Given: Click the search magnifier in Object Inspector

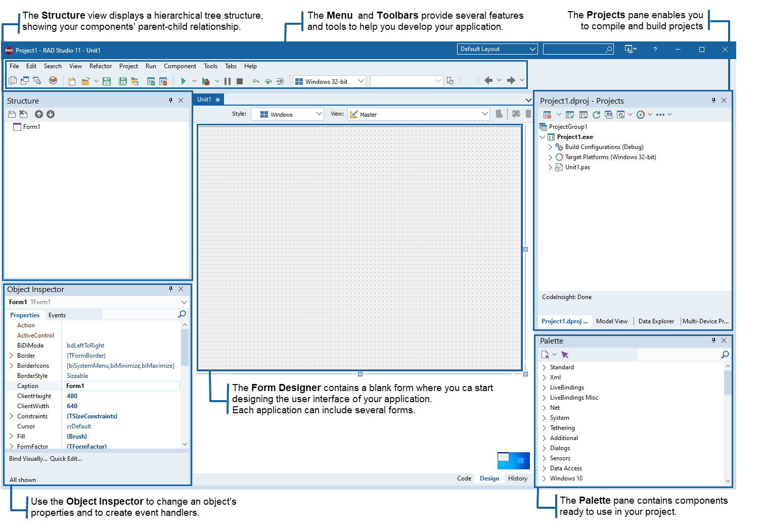Looking at the screenshot, I should (182, 314).
